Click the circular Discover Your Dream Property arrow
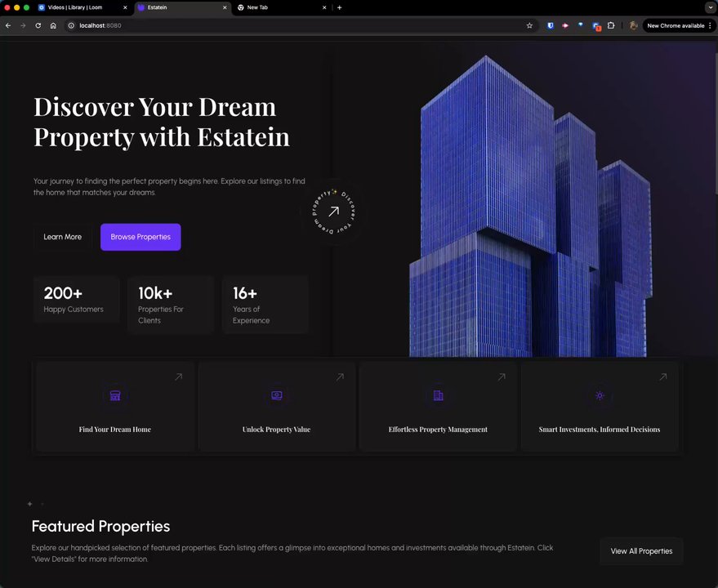Screen dimensions: 718x588 [x=334, y=212]
